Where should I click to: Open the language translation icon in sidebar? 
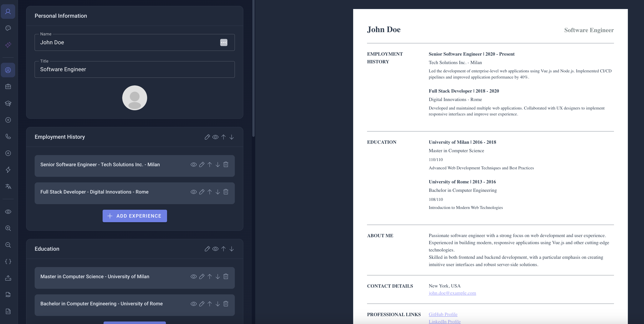[x=8, y=186]
